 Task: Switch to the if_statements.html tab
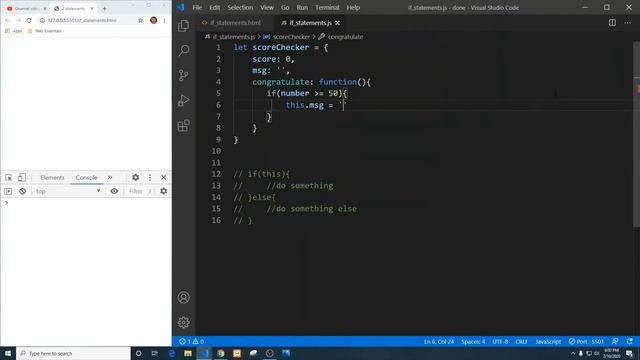tap(232, 23)
